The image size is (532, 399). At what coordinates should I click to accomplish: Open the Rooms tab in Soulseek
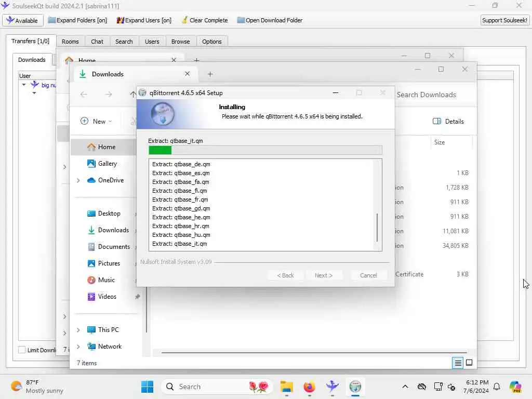[x=70, y=42]
